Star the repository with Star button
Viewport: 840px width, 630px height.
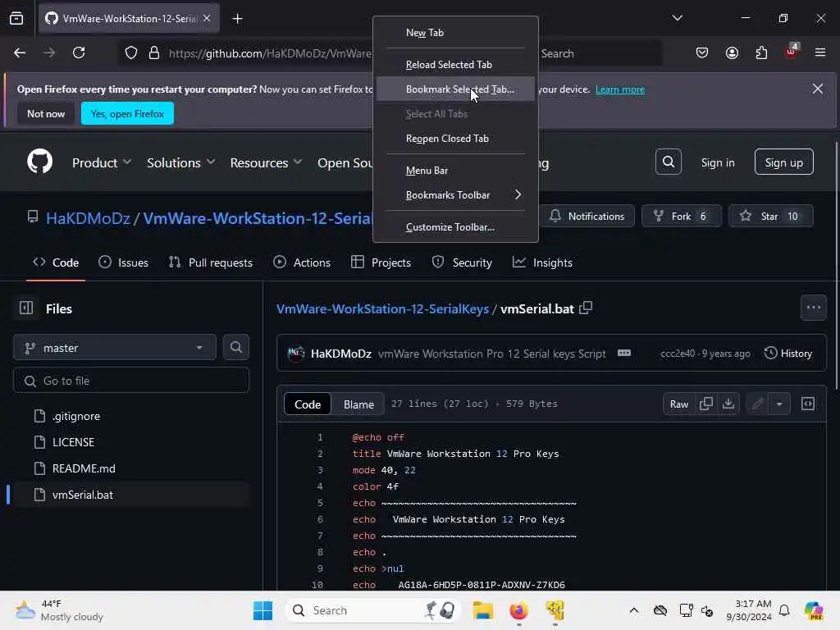point(770,216)
